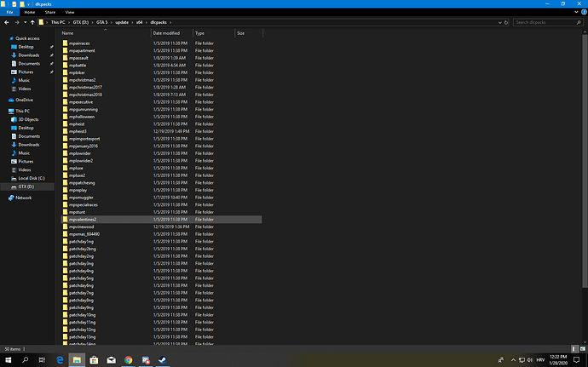This screenshot has height=367, width=588.
Task: Select Quick access in the sidebar
Action: [27, 38]
